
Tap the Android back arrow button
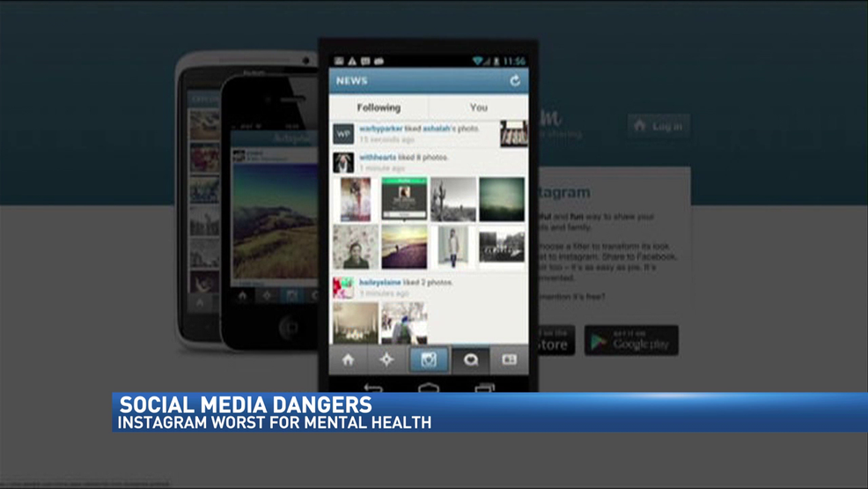coord(372,387)
